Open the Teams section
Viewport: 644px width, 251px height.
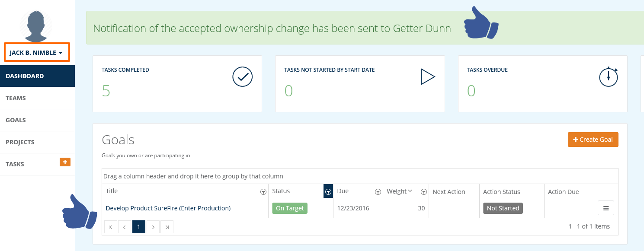pos(37,98)
